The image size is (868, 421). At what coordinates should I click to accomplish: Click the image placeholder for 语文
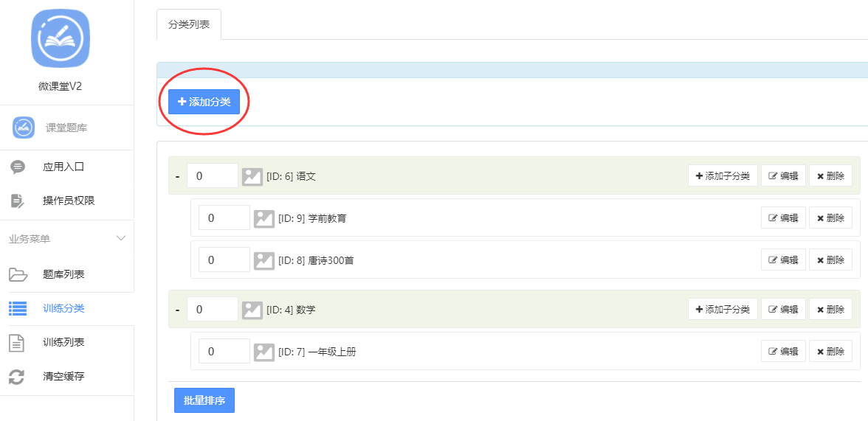[252, 176]
